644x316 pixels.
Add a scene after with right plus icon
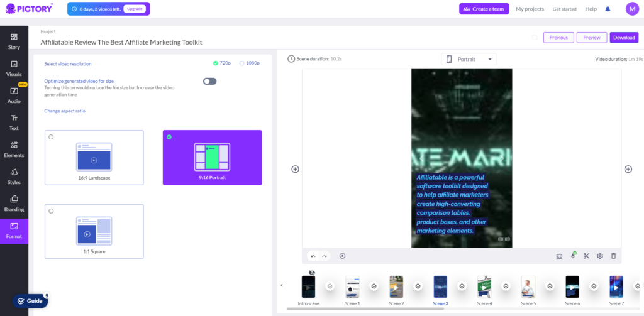tap(628, 169)
